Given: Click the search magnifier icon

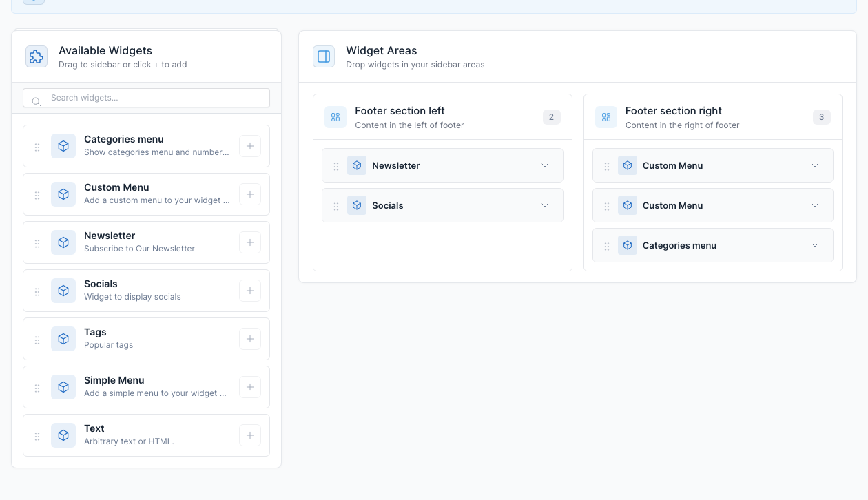Looking at the screenshot, I should point(37,101).
